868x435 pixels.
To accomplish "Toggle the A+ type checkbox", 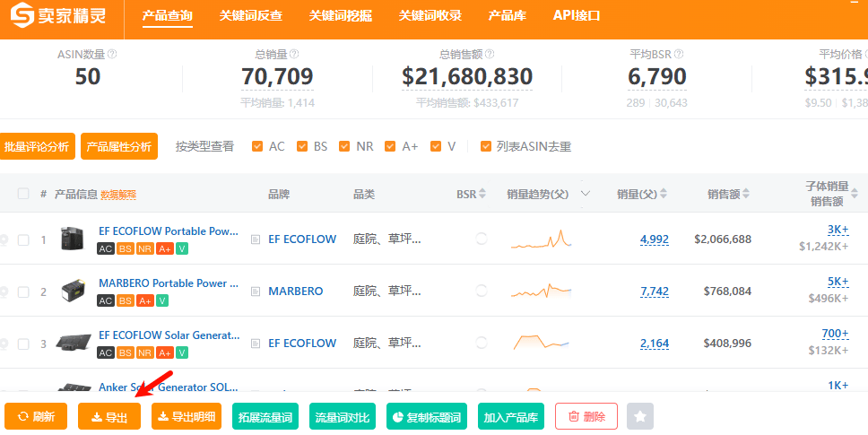I will (390, 146).
